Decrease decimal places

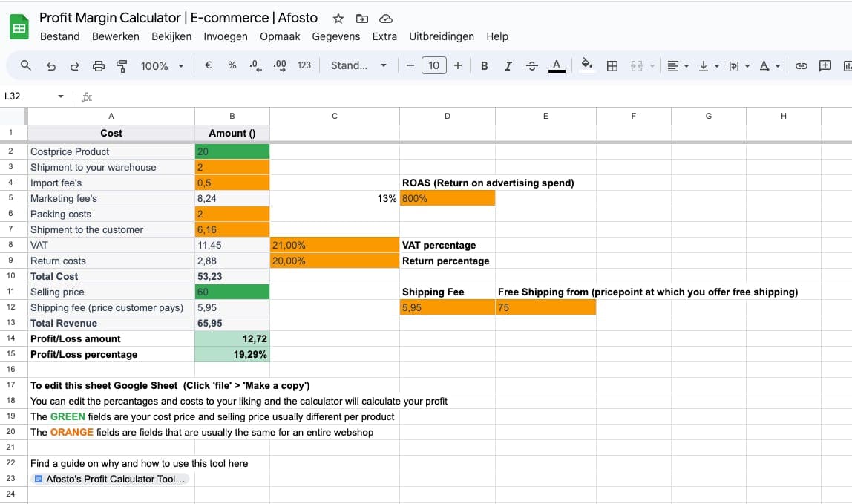click(x=255, y=66)
